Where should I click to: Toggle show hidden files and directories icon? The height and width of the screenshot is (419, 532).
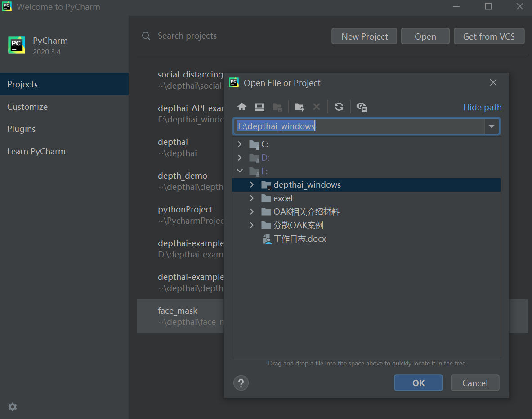pyautogui.click(x=362, y=107)
